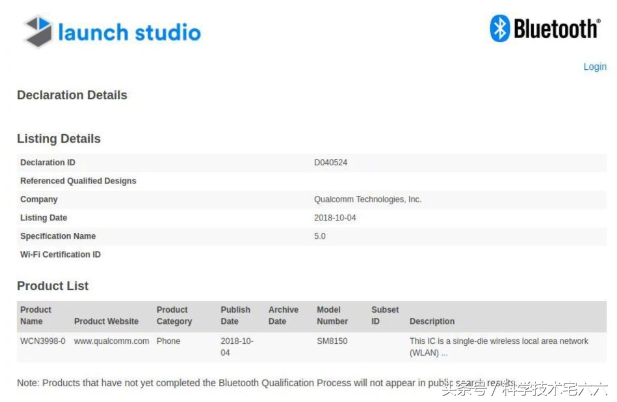Click the Listing Details heading
Viewport: 617px width, 402px height.
pyautogui.click(x=59, y=139)
